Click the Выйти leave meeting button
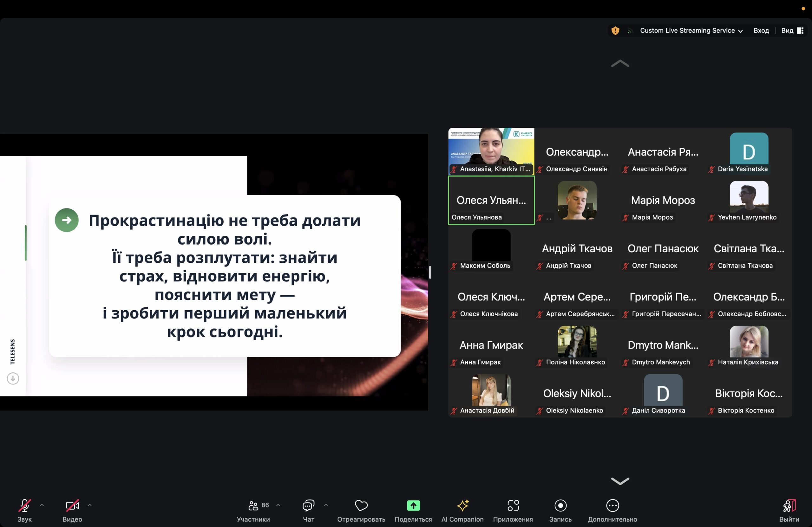The height and width of the screenshot is (527, 812). pos(789,510)
